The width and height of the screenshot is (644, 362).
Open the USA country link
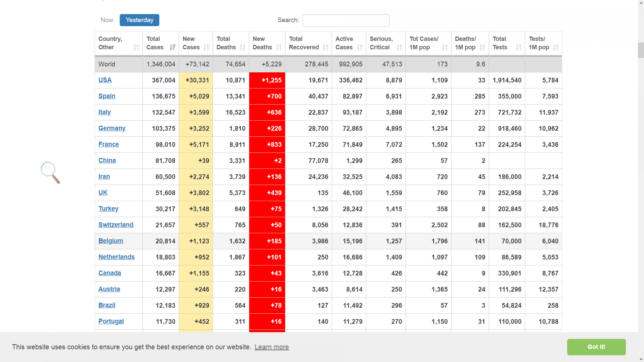105,80
